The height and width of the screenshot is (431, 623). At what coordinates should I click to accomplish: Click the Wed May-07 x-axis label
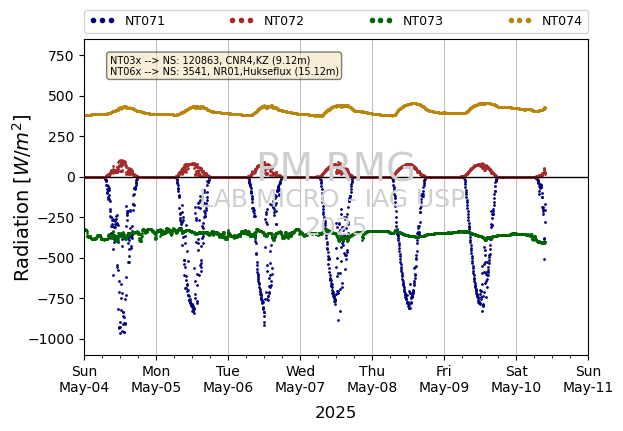pos(300,379)
